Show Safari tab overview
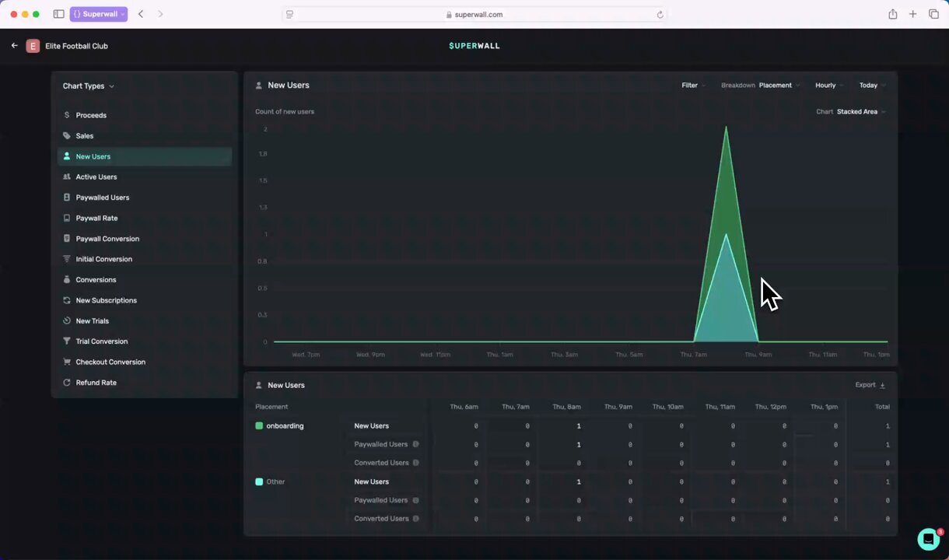 coord(933,14)
